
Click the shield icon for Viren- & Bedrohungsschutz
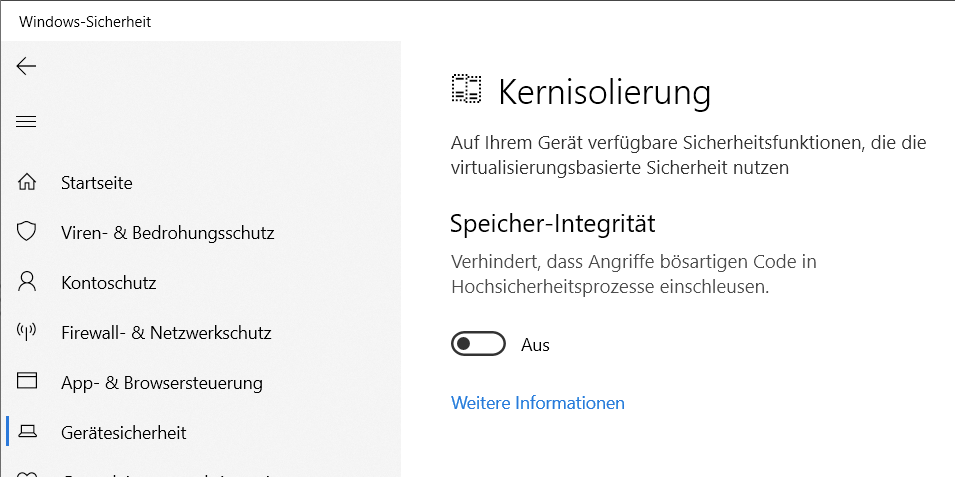(x=27, y=232)
